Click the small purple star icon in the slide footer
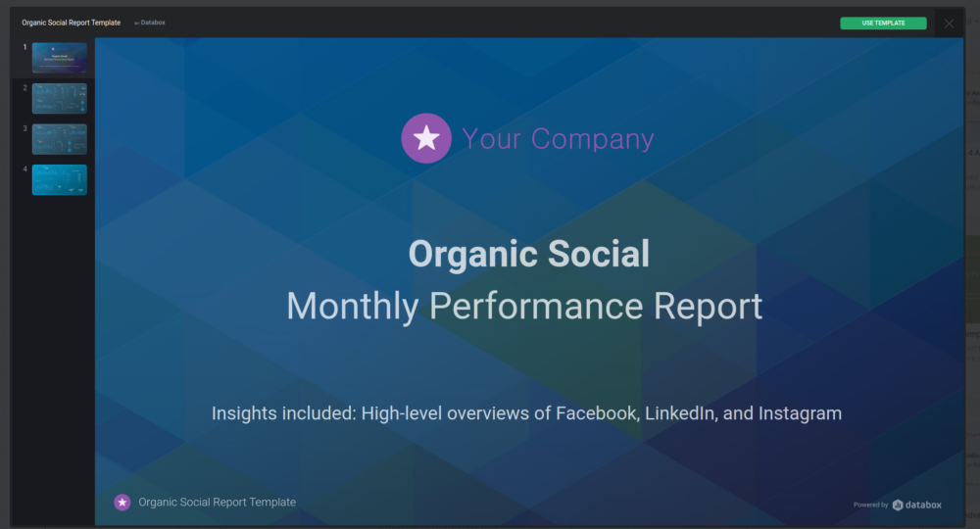 pyautogui.click(x=122, y=503)
